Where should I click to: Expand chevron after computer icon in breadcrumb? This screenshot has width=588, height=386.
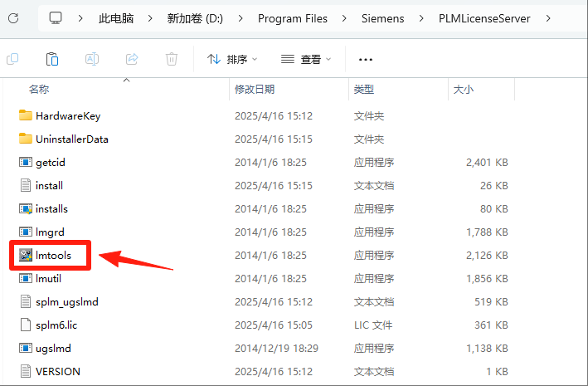tap(80, 18)
